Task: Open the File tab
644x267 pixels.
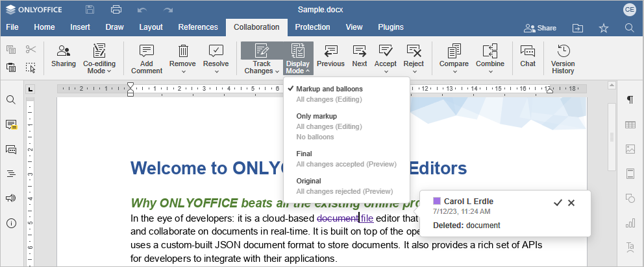Action: [x=12, y=27]
